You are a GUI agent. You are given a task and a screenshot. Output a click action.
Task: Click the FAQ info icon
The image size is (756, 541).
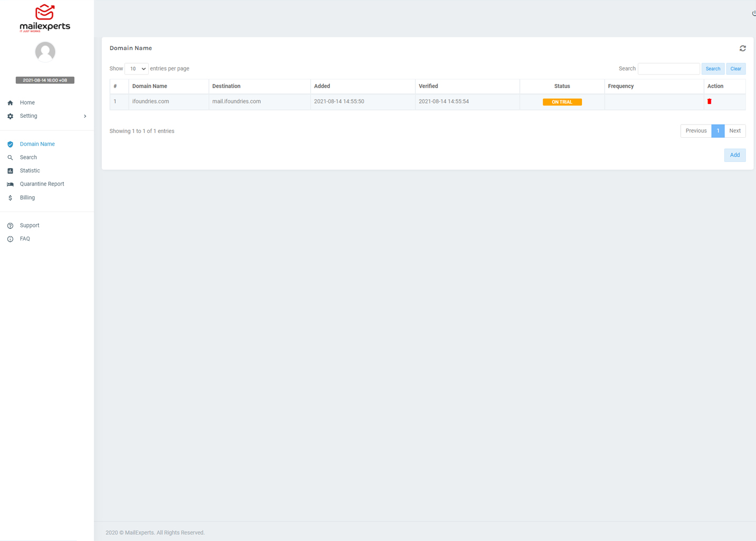tap(10, 238)
